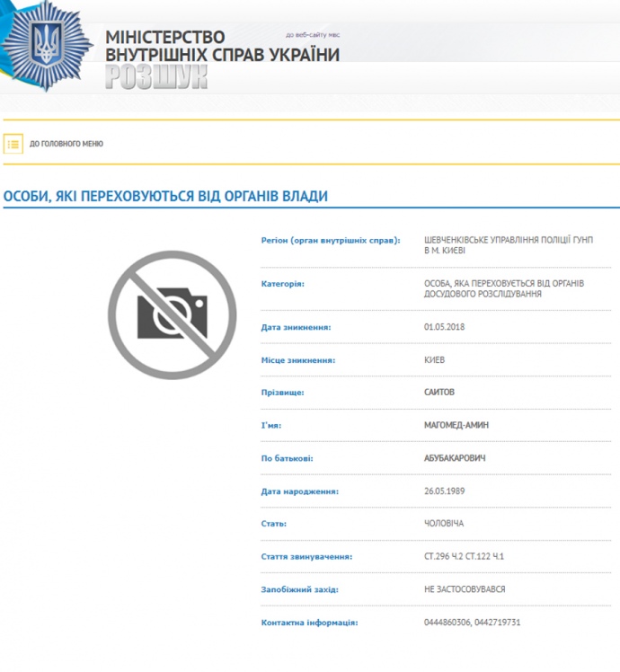
Task: Click the 'НЕ ЗАСТОСОВУВАВСЯ' preventive measure value
Action: pos(465,589)
